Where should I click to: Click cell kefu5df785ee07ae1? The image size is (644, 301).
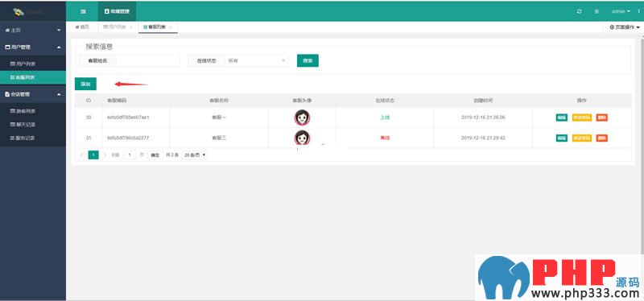128,118
